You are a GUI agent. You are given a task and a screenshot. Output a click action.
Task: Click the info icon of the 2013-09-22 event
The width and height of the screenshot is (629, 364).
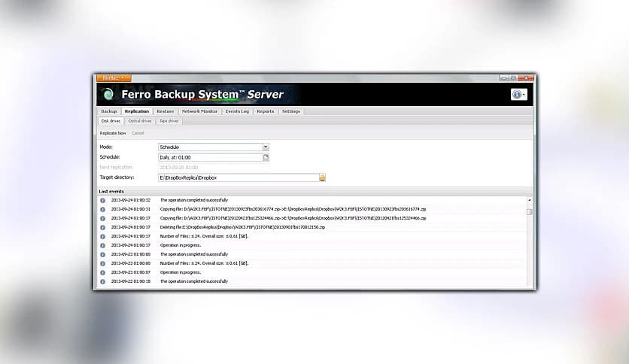click(x=102, y=281)
